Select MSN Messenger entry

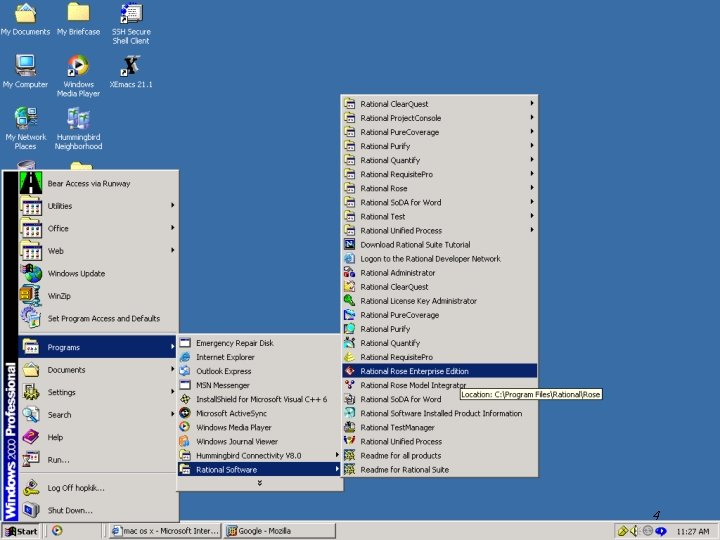[x=259, y=385]
